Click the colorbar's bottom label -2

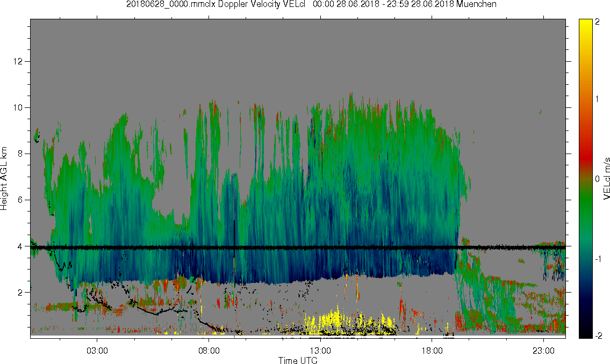click(x=599, y=336)
